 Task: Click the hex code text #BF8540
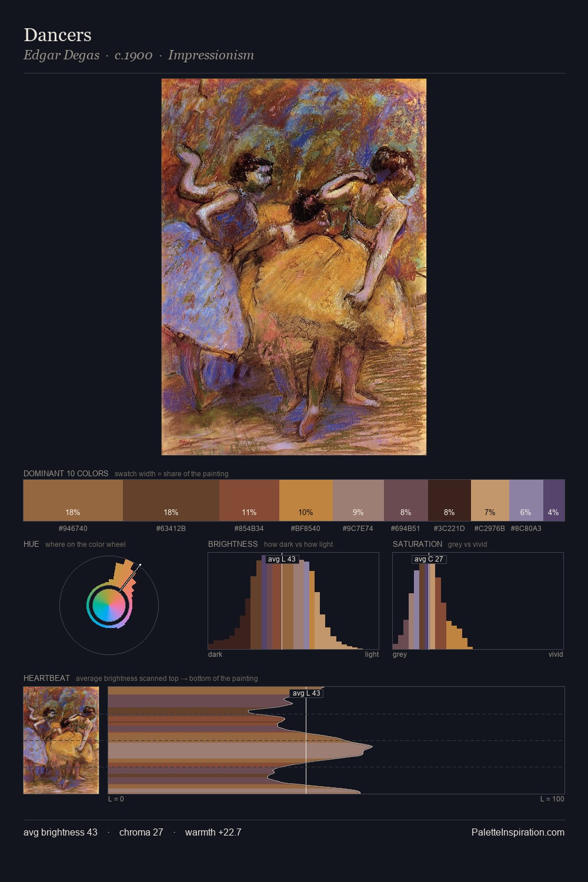pos(306,529)
